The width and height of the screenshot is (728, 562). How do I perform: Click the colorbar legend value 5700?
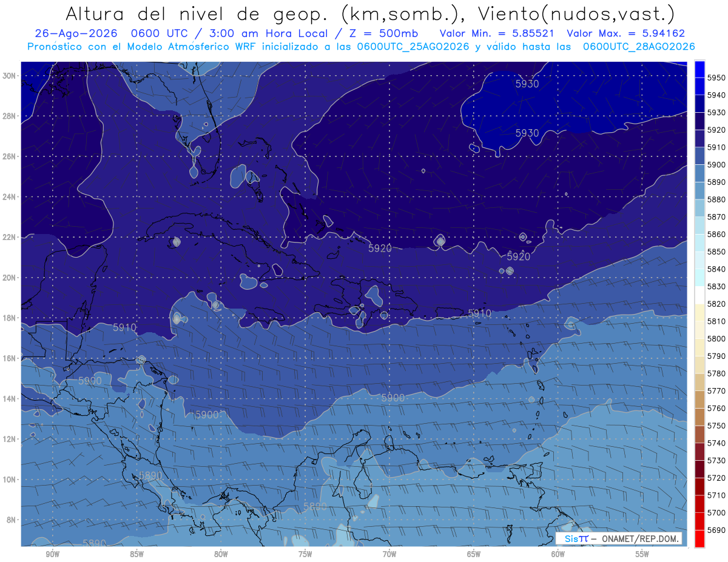(716, 513)
